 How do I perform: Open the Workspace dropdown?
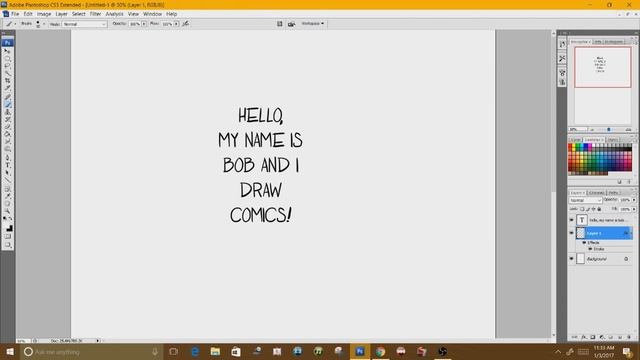point(313,24)
